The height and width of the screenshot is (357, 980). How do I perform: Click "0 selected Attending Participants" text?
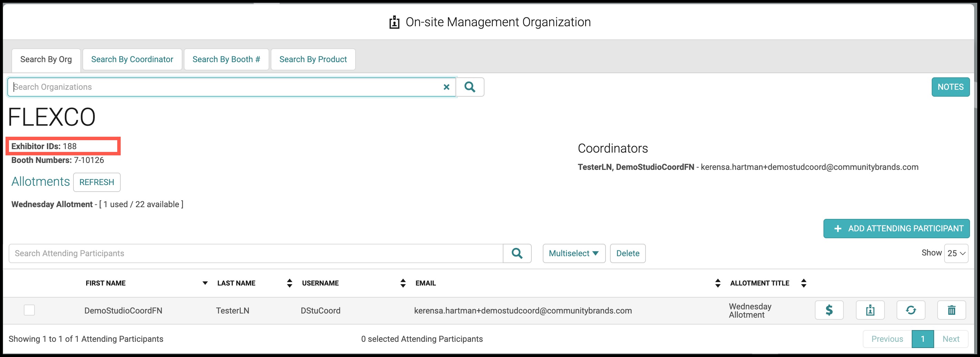click(422, 339)
